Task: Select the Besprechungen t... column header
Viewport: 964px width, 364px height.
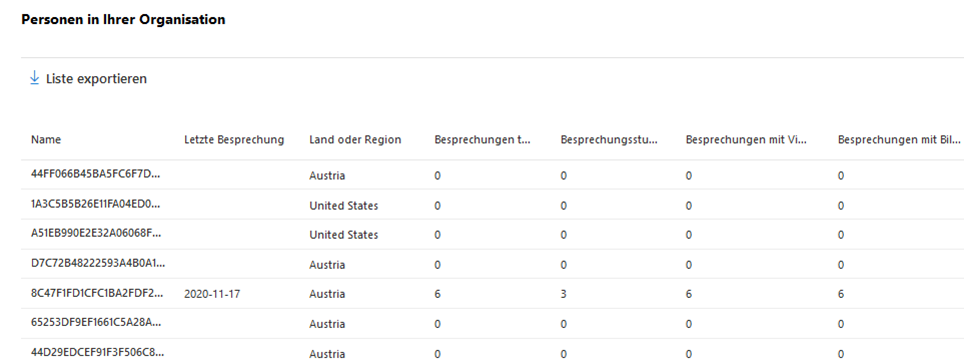Action: [483, 140]
